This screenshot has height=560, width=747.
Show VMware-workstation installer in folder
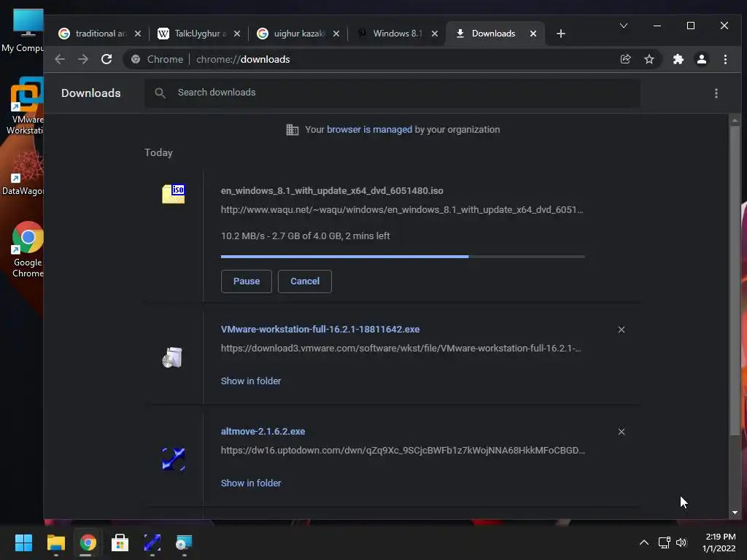(x=251, y=381)
